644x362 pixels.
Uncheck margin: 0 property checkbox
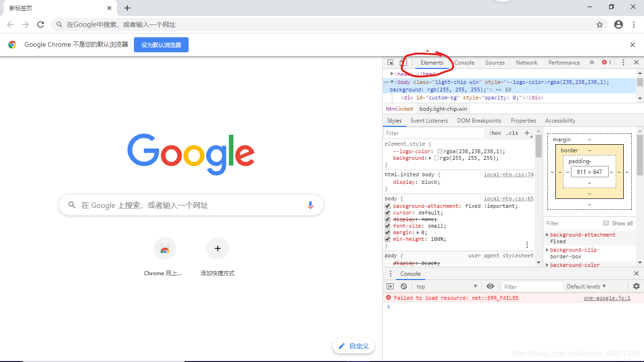pos(388,233)
